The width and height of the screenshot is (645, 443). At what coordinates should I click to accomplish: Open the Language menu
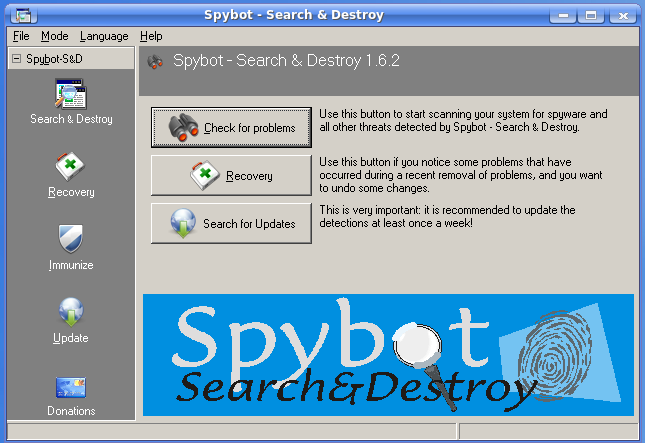[104, 36]
